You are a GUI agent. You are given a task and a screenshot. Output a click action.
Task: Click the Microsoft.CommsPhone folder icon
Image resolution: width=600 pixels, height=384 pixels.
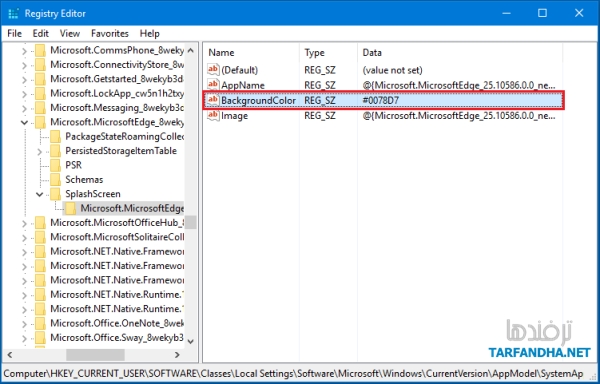[x=40, y=50]
